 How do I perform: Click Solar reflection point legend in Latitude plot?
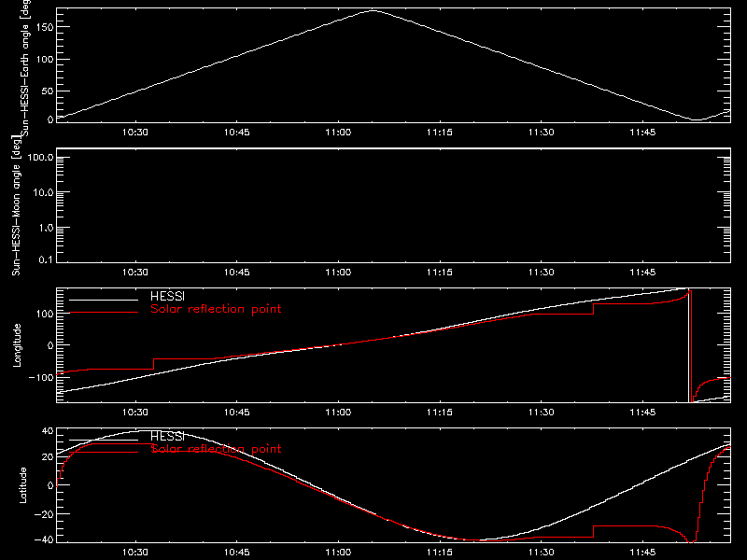[x=216, y=449]
